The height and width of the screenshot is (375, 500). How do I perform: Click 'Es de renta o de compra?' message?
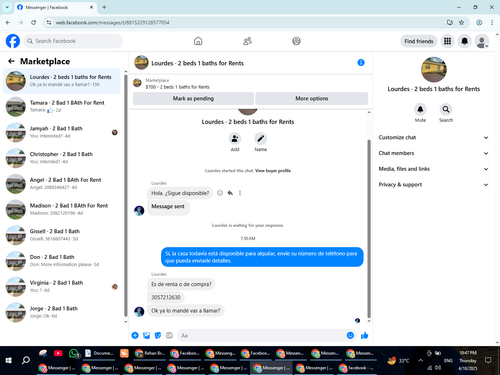point(181,284)
